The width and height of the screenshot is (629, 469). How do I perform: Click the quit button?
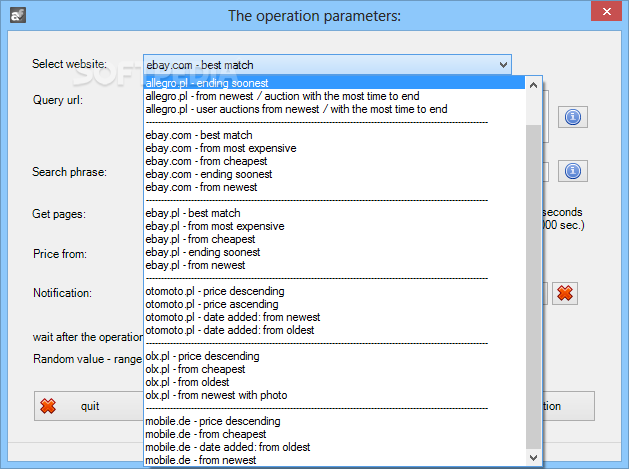coord(89,406)
